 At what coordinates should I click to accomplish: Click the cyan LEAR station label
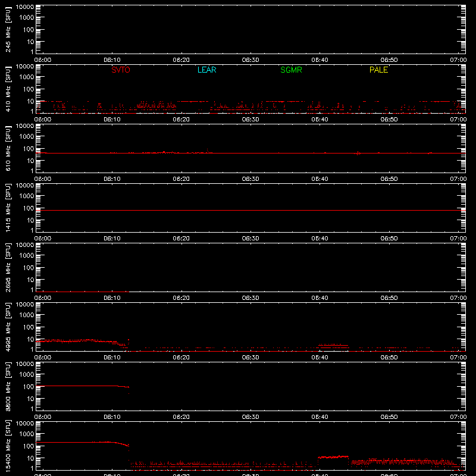point(206,70)
